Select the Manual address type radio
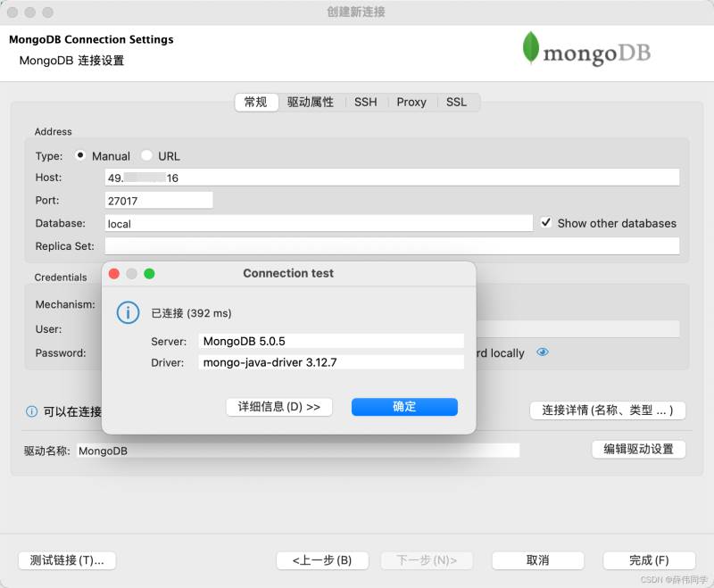The height and width of the screenshot is (588, 714). click(80, 155)
